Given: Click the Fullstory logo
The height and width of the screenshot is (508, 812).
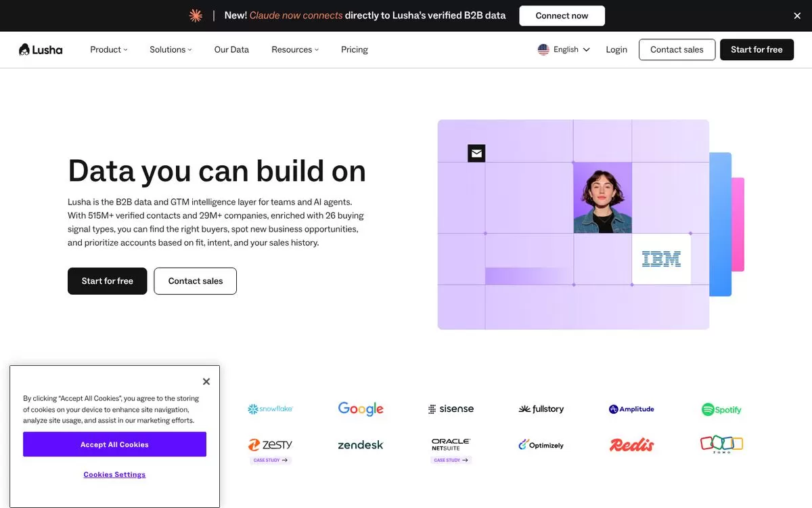Looking at the screenshot, I should pos(541,409).
